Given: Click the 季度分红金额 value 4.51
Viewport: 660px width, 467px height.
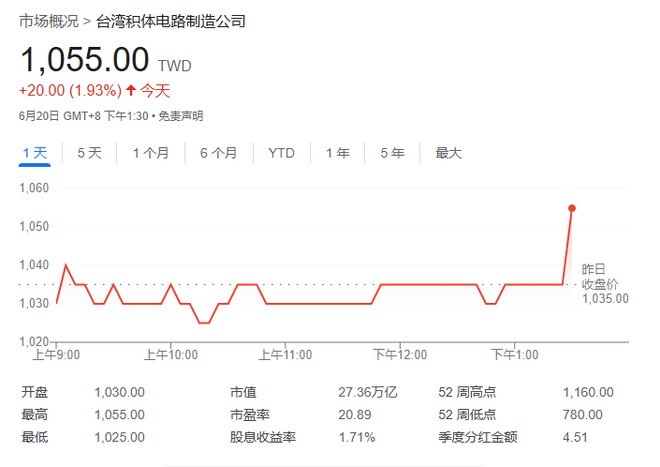Looking at the screenshot, I should coord(575,437).
